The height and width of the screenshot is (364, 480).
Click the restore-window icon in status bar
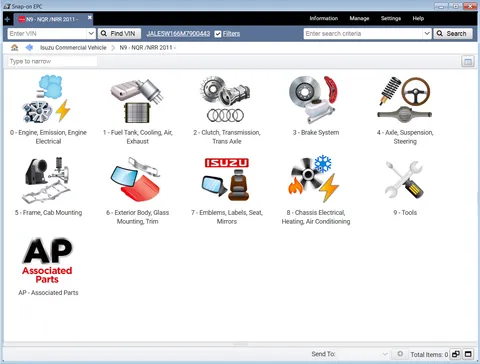click(x=456, y=354)
